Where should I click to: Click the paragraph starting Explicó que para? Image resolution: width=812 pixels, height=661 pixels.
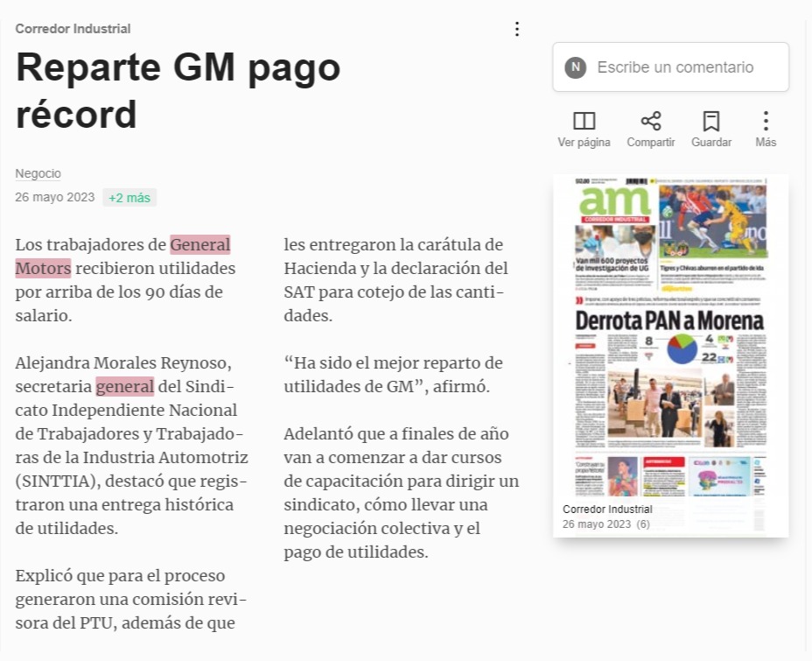(131, 599)
